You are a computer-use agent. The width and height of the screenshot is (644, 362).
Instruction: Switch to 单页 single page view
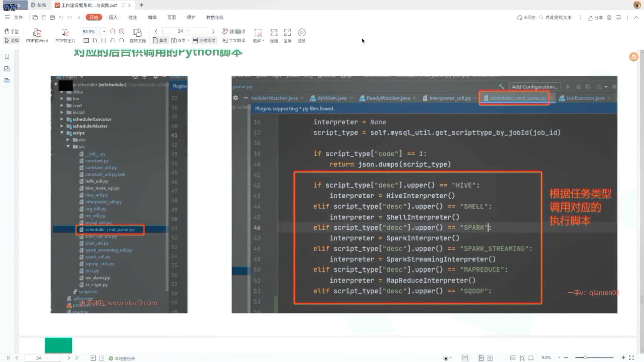[x=160, y=40]
